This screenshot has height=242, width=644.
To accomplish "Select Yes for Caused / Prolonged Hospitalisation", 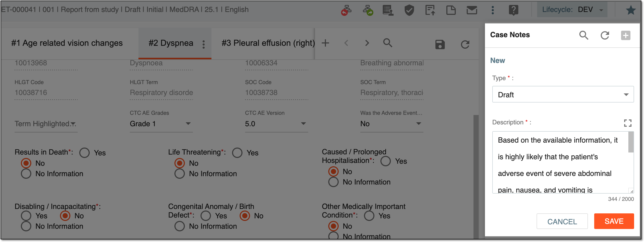I will click(386, 161).
